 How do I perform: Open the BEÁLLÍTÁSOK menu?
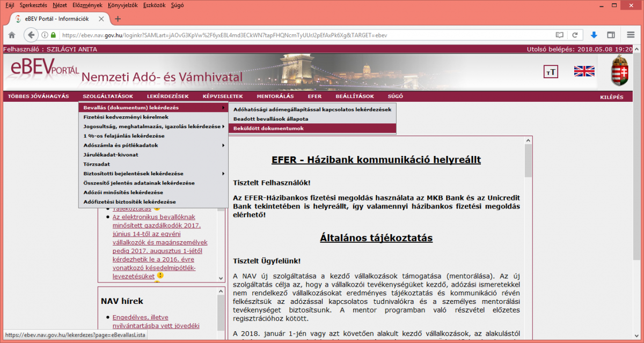pyautogui.click(x=355, y=96)
